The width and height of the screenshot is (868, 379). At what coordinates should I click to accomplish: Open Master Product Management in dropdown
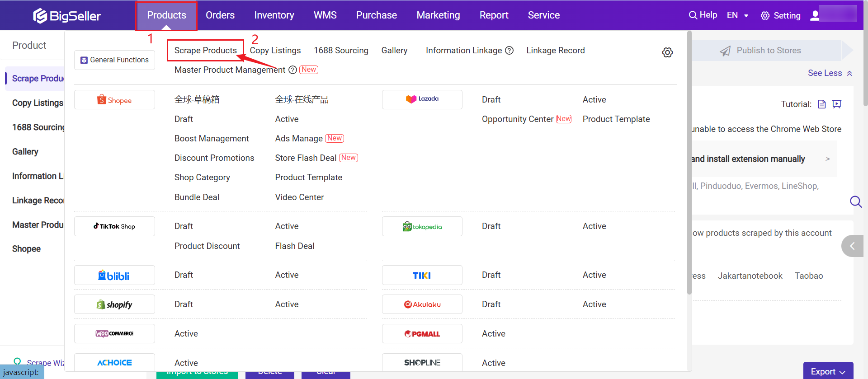[230, 70]
